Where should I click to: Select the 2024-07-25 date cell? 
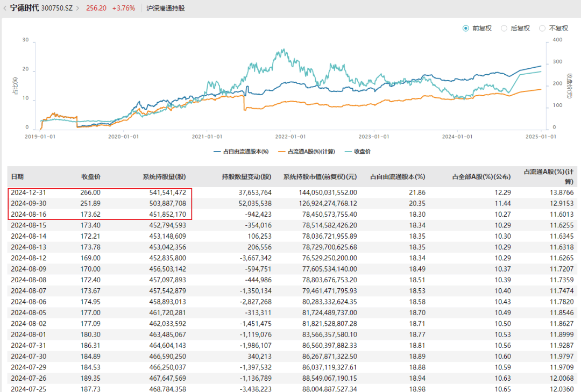coord(29,389)
